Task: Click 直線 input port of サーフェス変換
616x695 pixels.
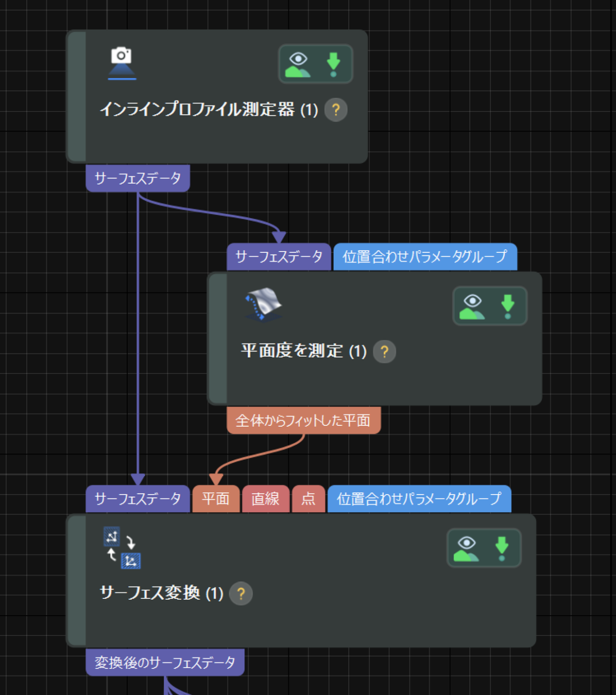Action: pyautogui.click(x=266, y=499)
